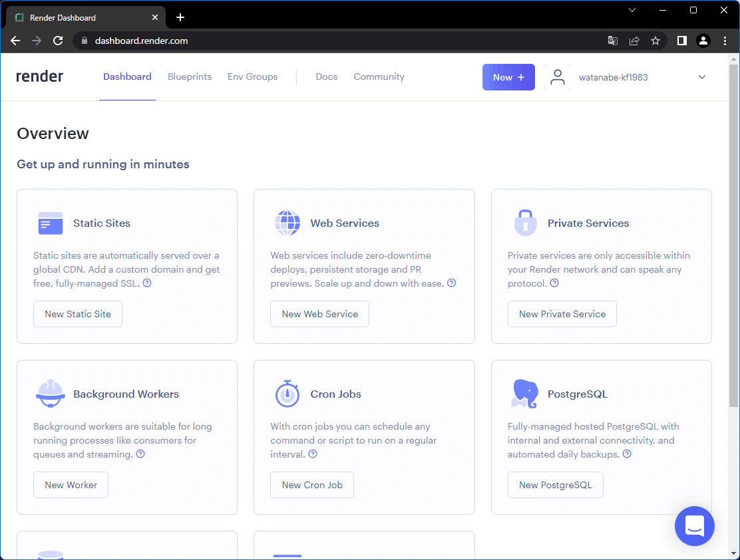The width and height of the screenshot is (740, 560).
Task: Click New Static Site button
Action: [78, 314]
